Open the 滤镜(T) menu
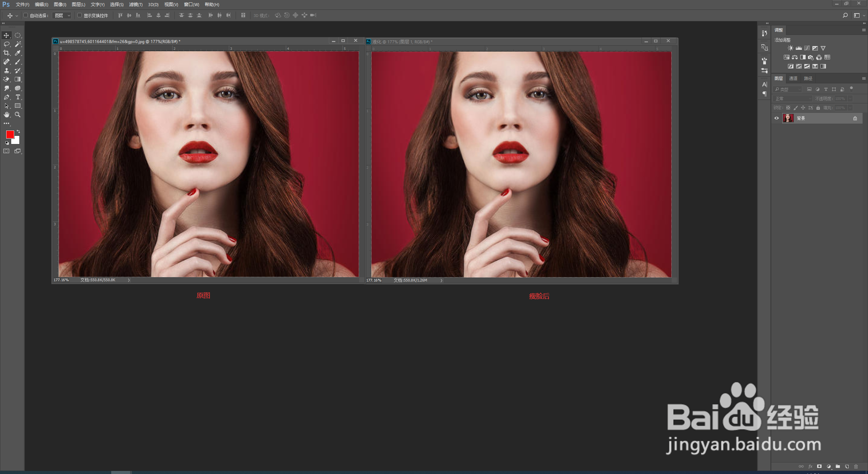Viewport: 868px width, 474px height. 136,4
